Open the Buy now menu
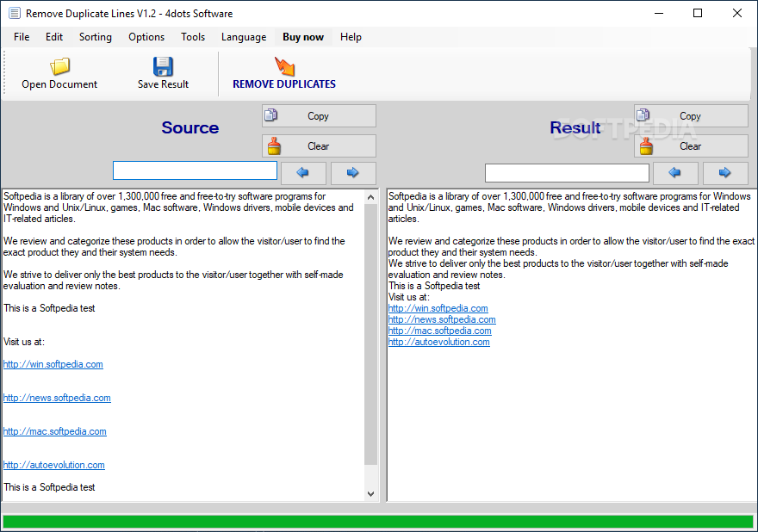The width and height of the screenshot is (758, 532). 303,37
